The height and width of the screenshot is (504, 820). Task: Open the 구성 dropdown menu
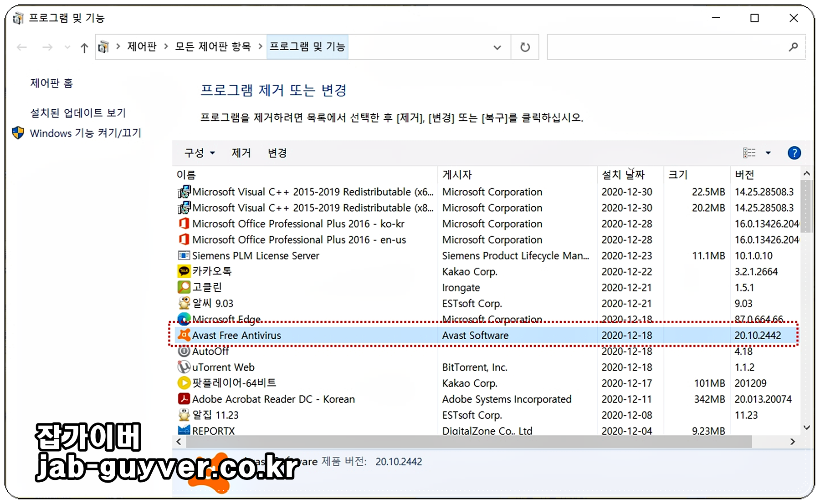click(200, 153)
